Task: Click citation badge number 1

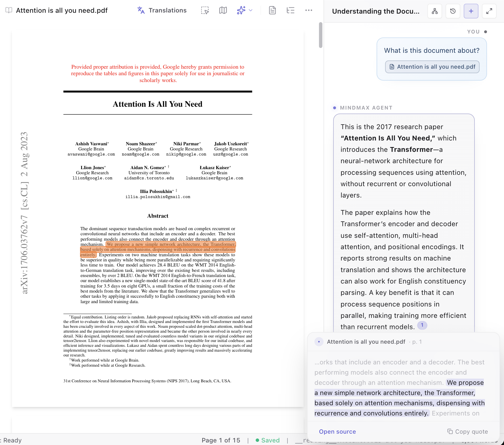Action: tap(422, 325)
